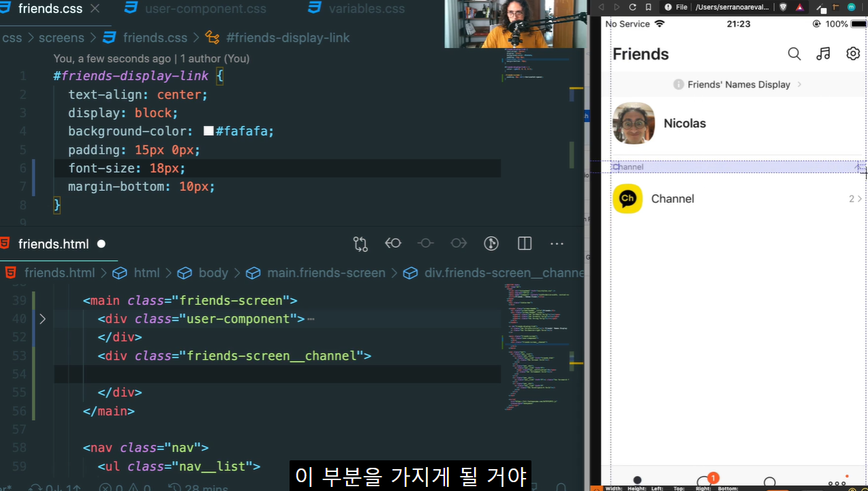Open the Friends' Names Display link
This screenshot has height=491, width=868.
click(739, 85)
